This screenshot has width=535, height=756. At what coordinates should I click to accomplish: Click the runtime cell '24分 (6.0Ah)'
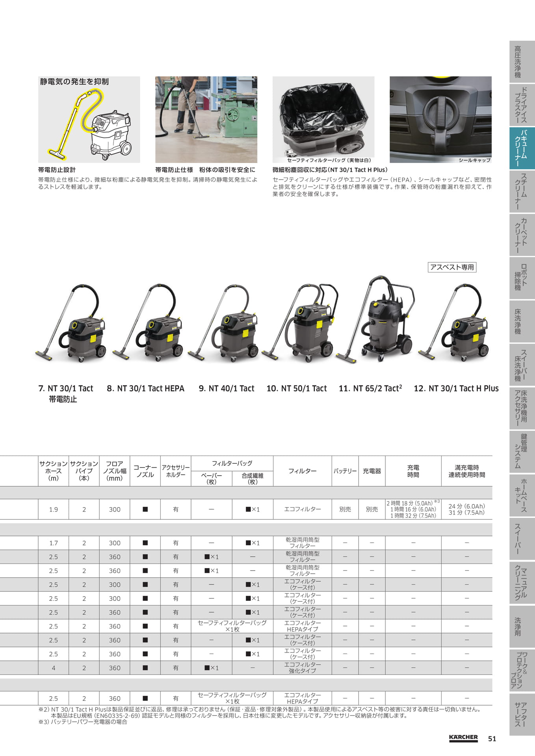(467, 506)
